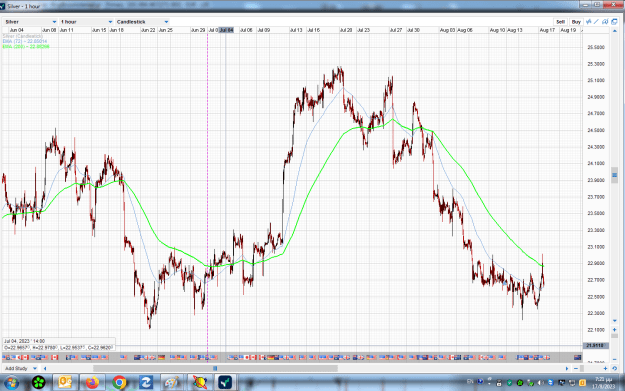Image resolution: width=625 pixels, height=391 pixels.
Task: Click the current price label 21.9118
Action: tap(596, 346)
